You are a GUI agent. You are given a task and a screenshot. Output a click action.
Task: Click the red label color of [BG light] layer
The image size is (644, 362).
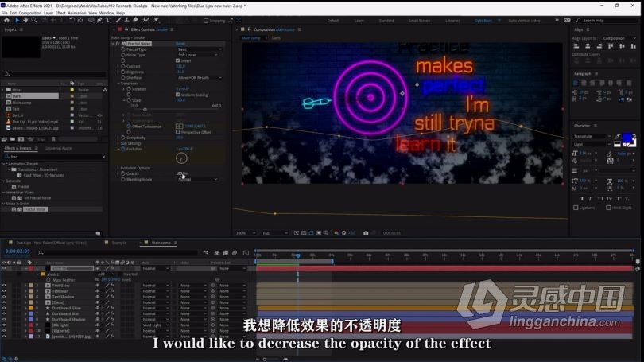[31, 325]
